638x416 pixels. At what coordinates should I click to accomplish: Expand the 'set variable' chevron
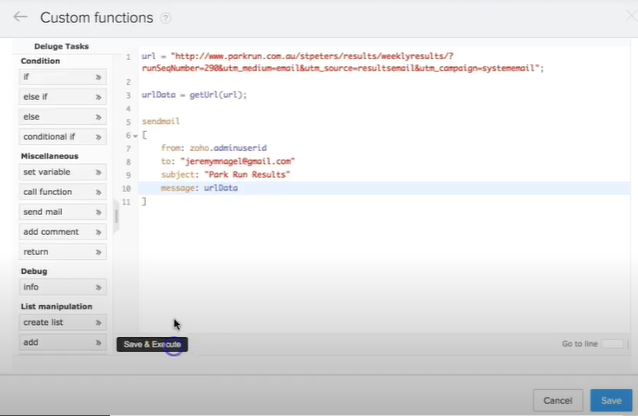(98, 172)
